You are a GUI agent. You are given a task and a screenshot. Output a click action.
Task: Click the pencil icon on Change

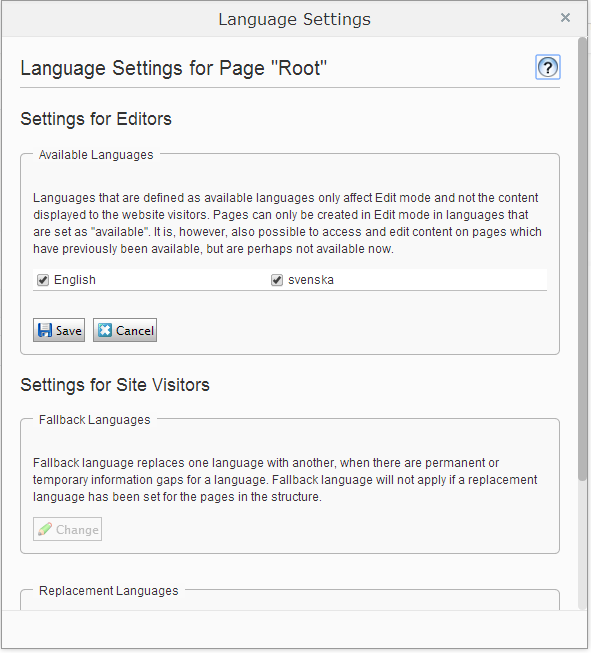pos(45,529)
